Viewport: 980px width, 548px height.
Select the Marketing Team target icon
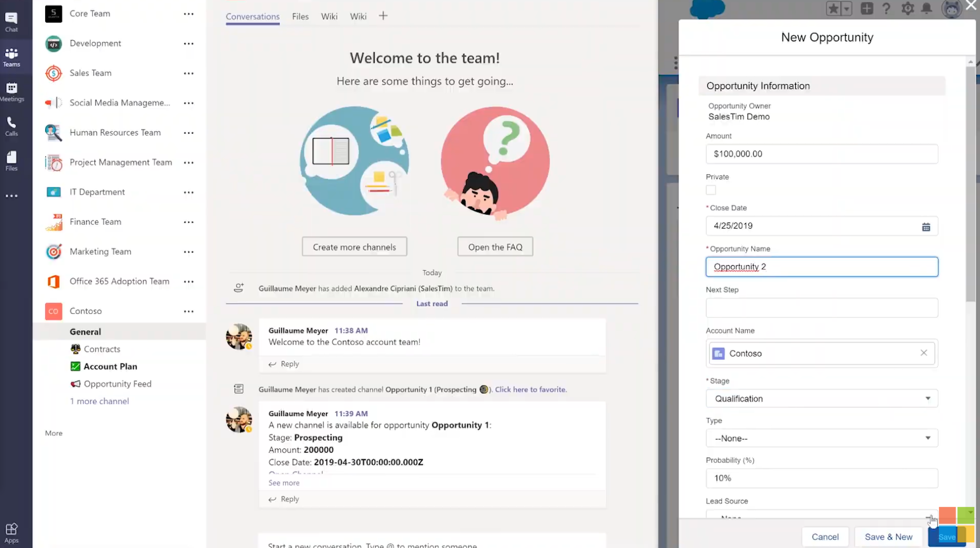coord(53,252)
